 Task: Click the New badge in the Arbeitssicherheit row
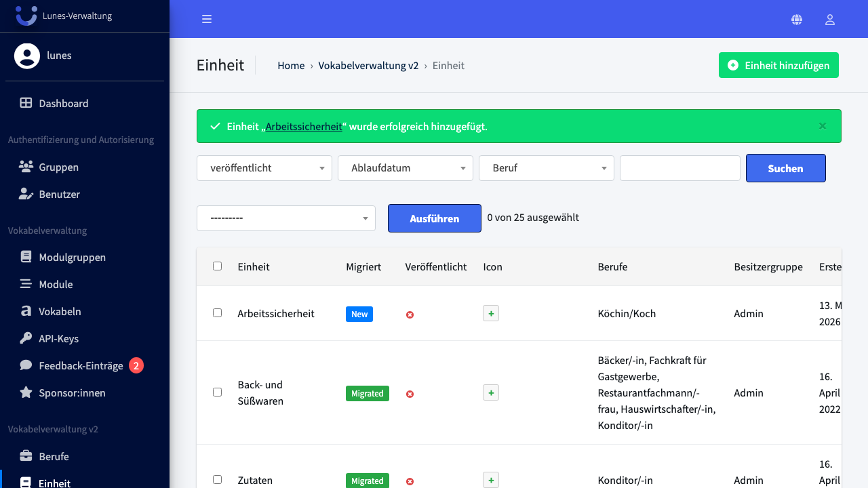(359, 314)
